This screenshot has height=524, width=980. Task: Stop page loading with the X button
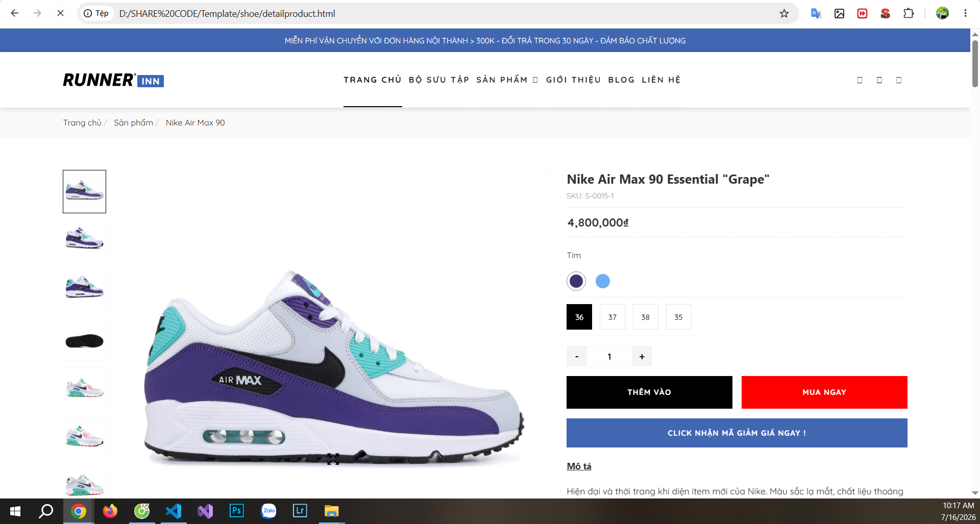point(60,13)
